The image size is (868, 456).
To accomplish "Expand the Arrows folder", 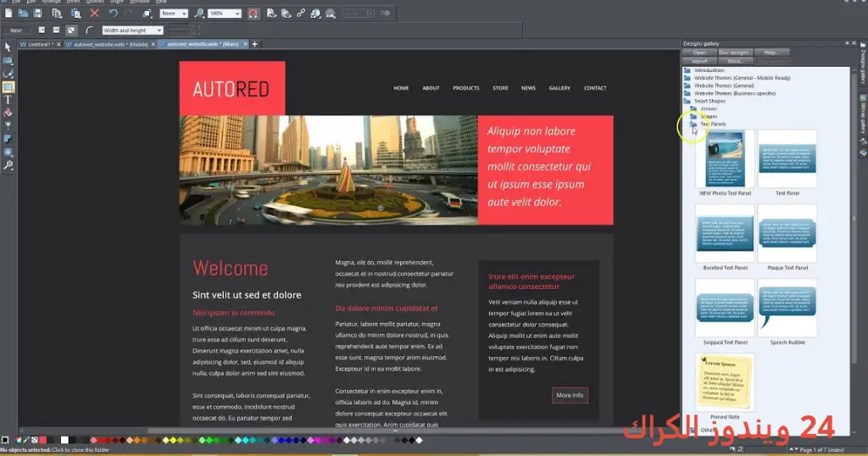I will pos(693,109).
